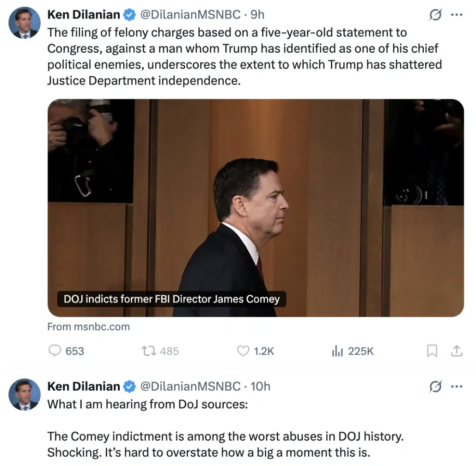Play the James Comey indictment video

click(x=256, y=208)
